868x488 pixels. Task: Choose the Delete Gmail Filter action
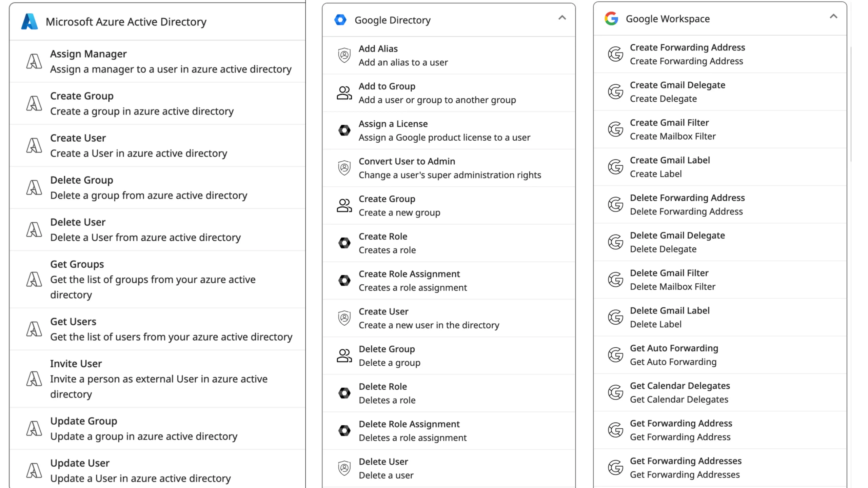(720, 280)
